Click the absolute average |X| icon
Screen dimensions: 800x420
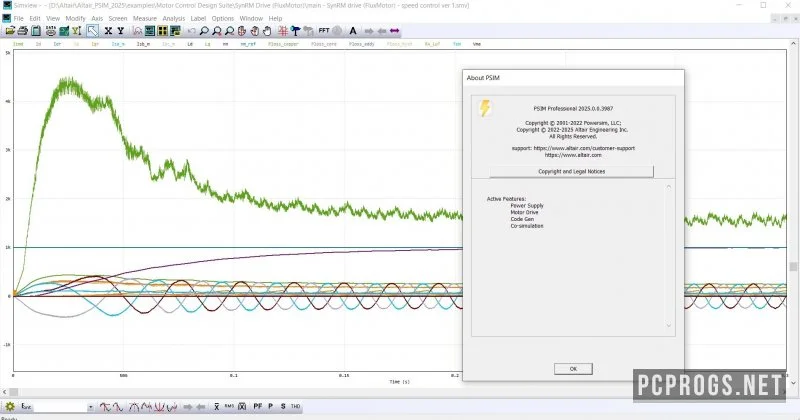(x=242, y=407)
